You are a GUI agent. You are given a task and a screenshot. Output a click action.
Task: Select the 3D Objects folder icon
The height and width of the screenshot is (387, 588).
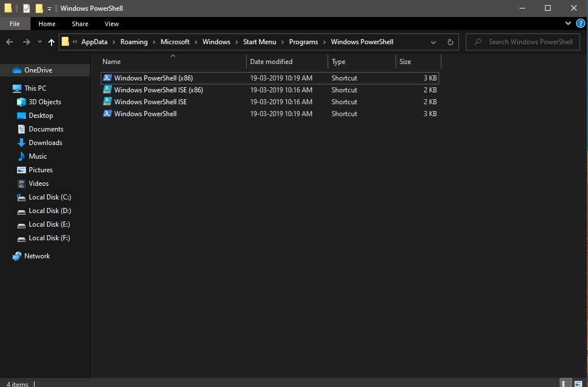[x=22, y=102]
